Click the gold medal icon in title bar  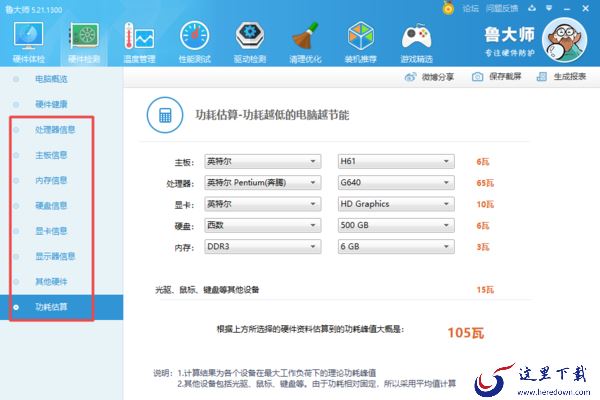pos(448,8)
